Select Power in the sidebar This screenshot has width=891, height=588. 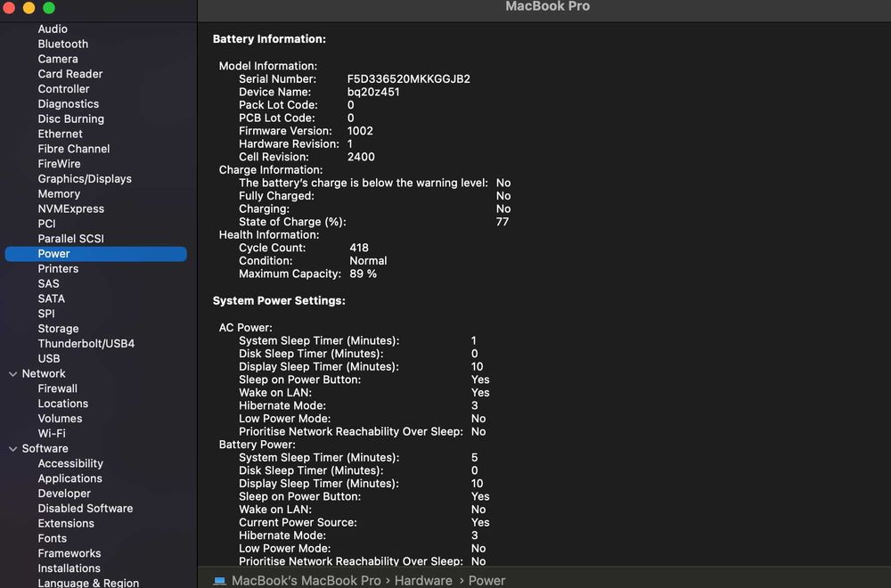(53, 254)
